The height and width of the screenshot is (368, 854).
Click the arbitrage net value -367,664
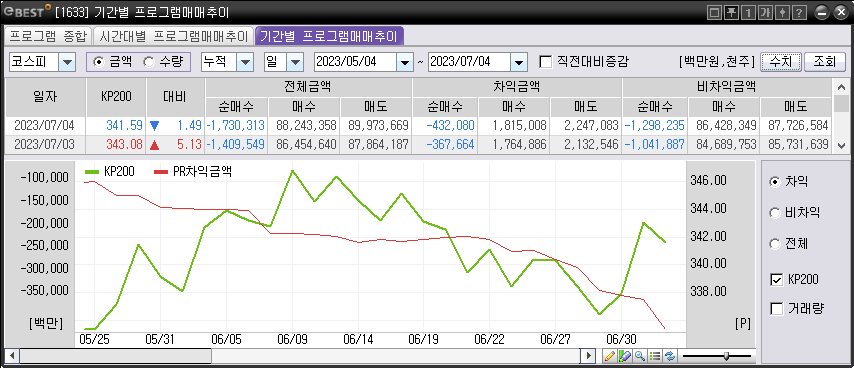pos(450,145)
